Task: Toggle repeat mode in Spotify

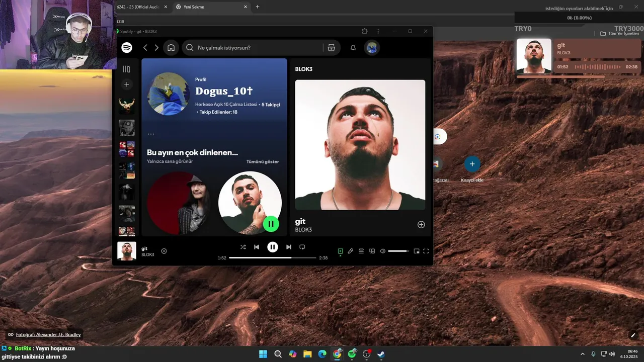Action: (x=302, y=247)
